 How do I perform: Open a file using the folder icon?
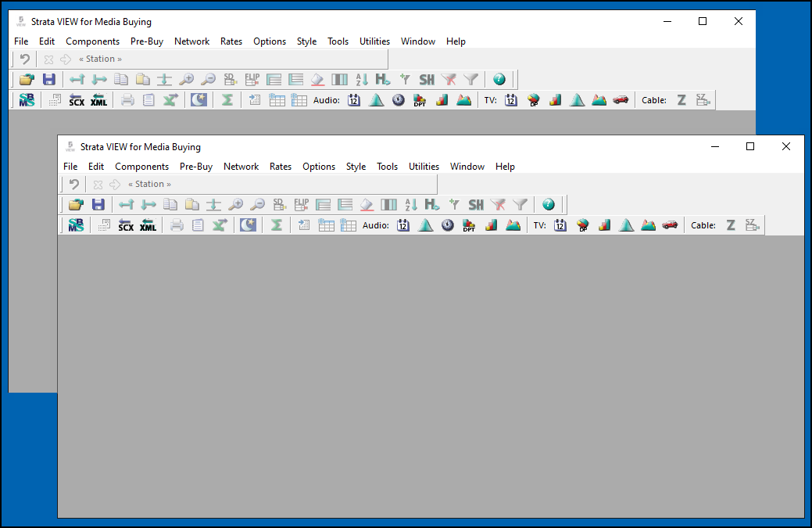tap(75, 204)
